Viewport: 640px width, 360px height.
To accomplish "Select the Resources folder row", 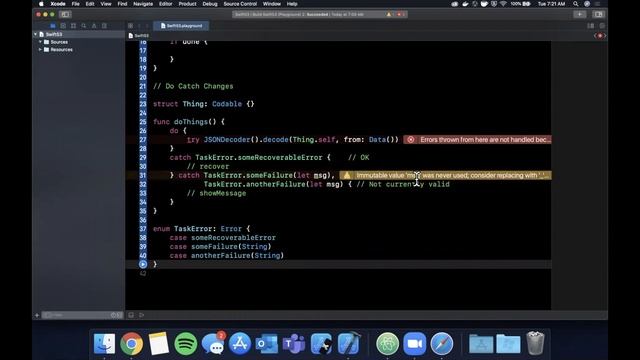I will 78,50.
